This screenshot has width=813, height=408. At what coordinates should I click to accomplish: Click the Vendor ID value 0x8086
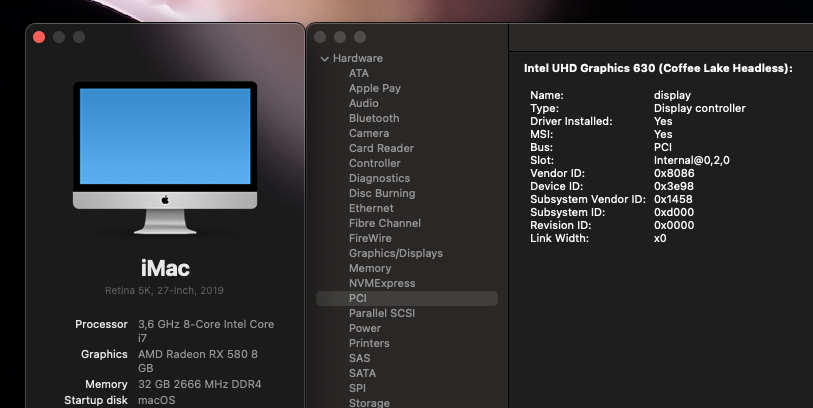[x=674, y=174]
